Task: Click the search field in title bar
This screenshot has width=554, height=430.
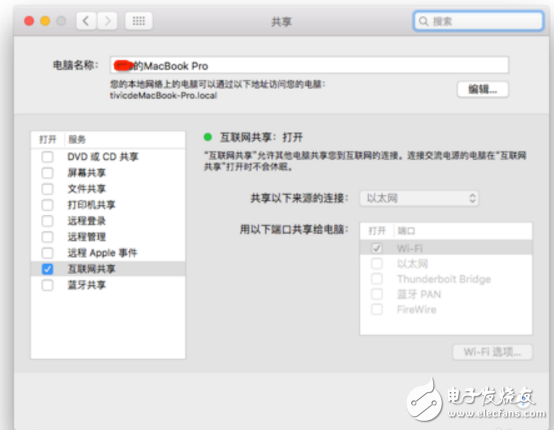Action: pyautogui.click(x=478, y=21)
